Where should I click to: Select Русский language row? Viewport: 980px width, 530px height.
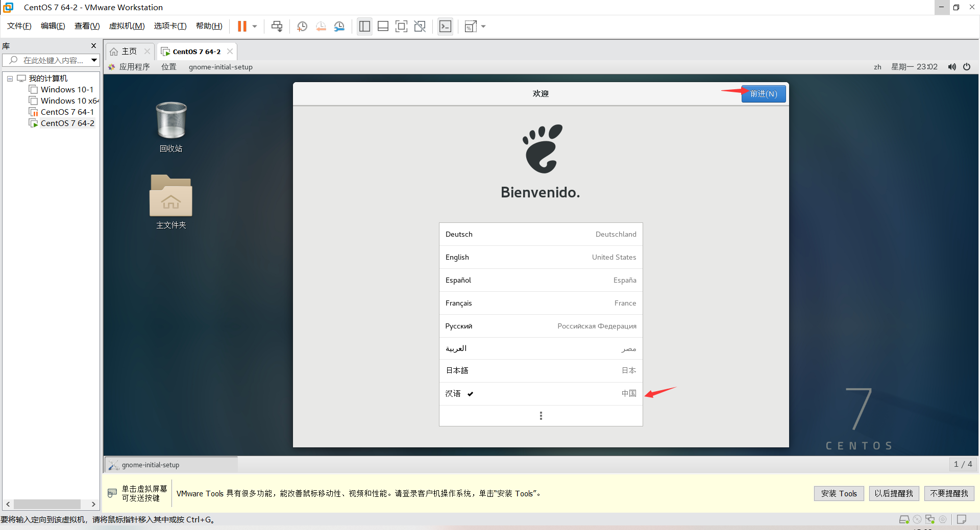click(x=541, y=326)
